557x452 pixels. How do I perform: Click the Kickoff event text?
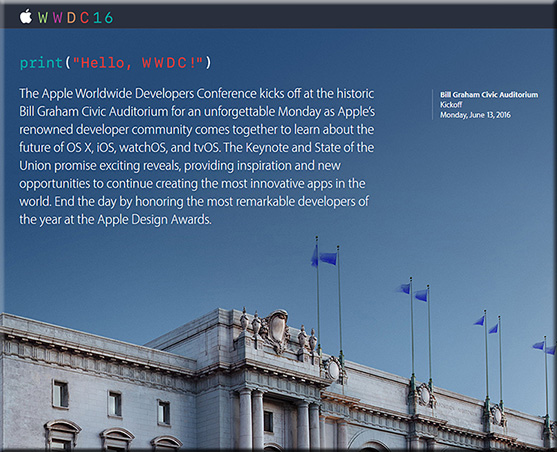click(451, 104)
